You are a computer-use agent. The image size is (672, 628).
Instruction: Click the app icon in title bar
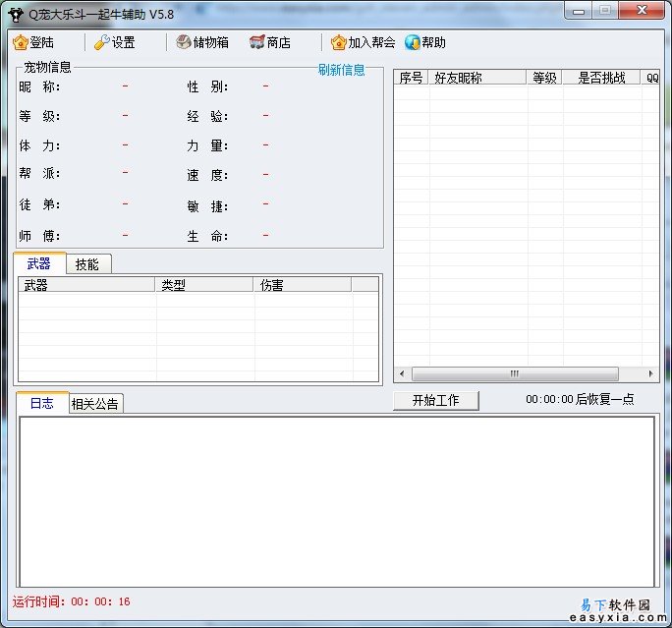tap(16, 13)
